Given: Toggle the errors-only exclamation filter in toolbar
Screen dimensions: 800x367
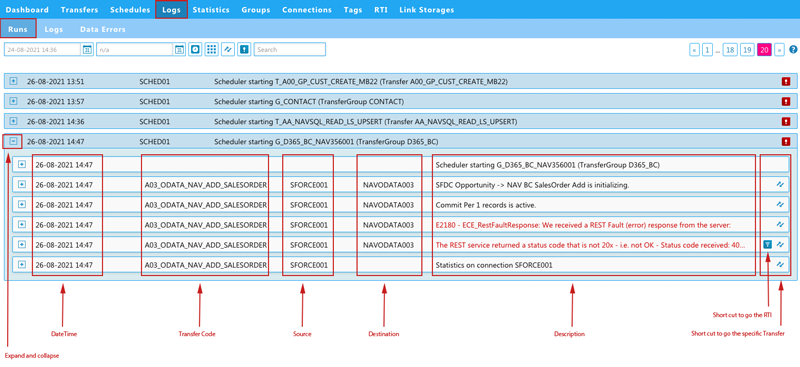Looking at the screenshot, I should (244, 50).
